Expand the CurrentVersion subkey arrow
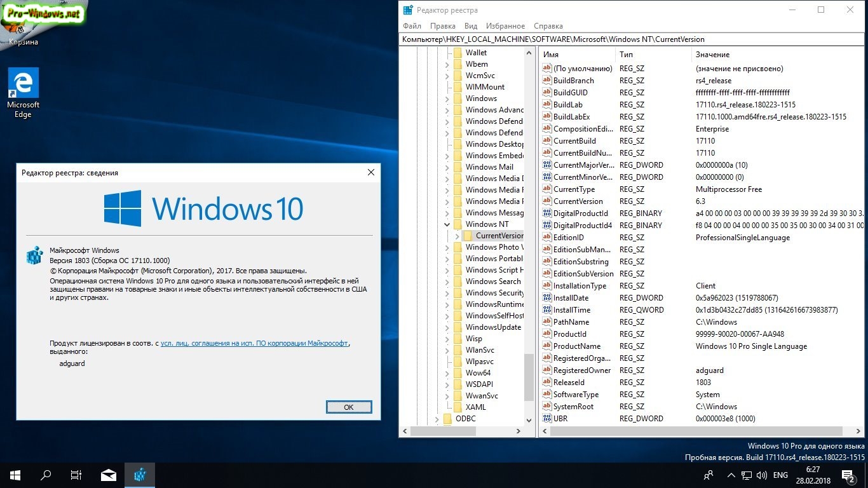This screenshot has height=488, width=868. [x=457, y=236]
